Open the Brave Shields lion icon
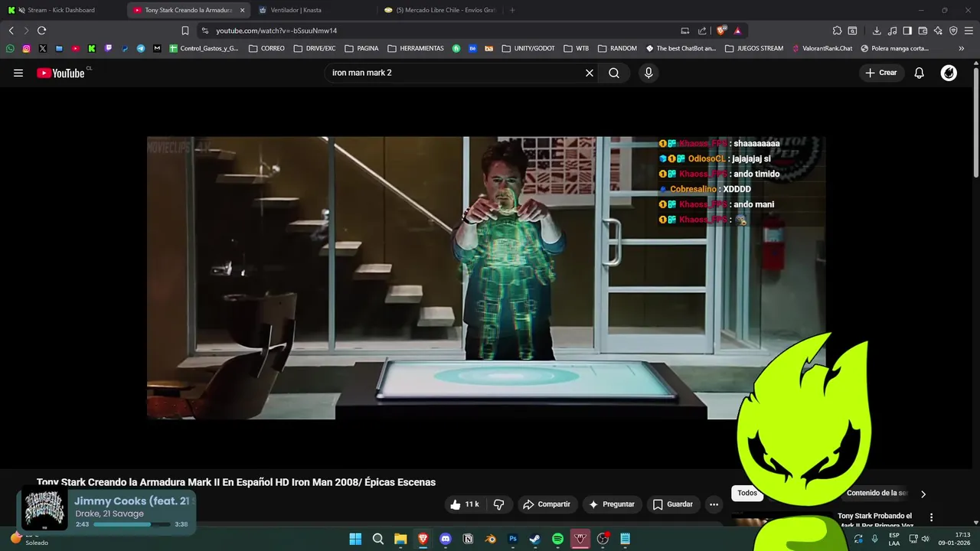Image resolution: width=980 pixels, height=551 pixels. [x=721, y=31]
